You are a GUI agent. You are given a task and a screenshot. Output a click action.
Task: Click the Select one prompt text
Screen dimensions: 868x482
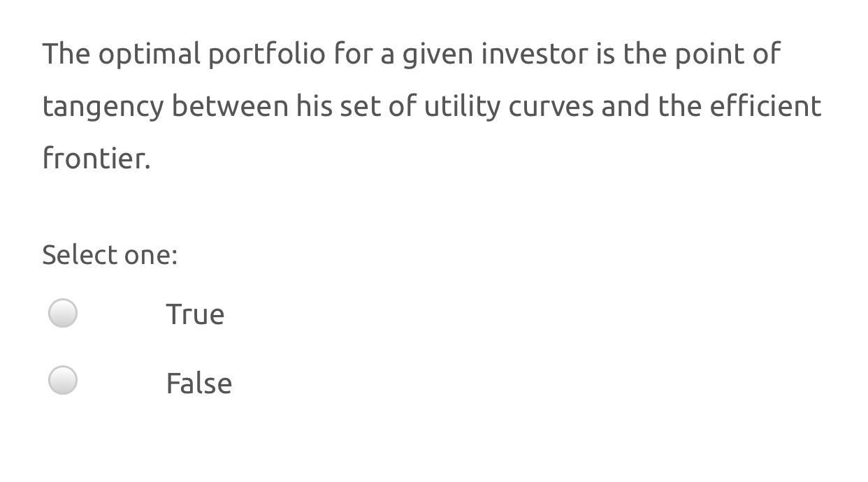coord(110,254)
